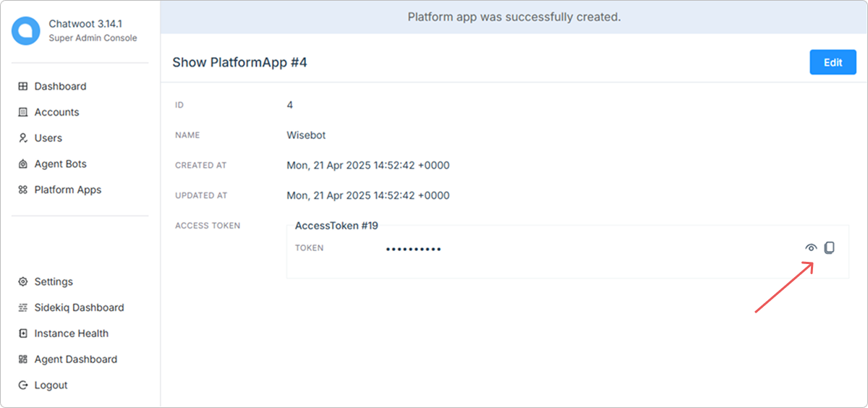Select Platform Apps in sidebar
Viewport: 868px width, 408px height.
click(x=68, y=190)
